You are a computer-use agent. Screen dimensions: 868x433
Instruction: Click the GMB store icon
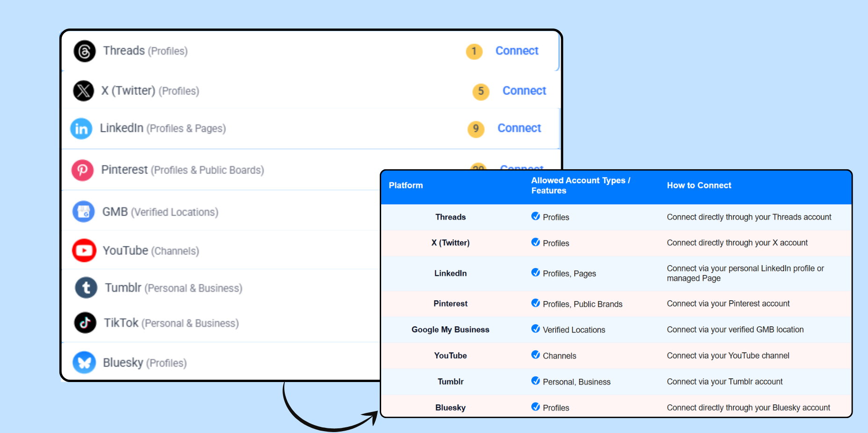point(84,212)
